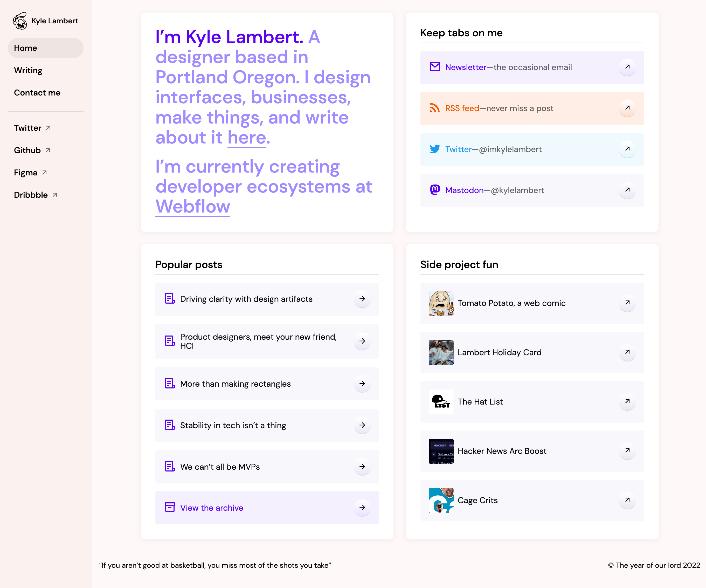
Task: Open the Cage Crits thumbnail
Action: [441, 500]
